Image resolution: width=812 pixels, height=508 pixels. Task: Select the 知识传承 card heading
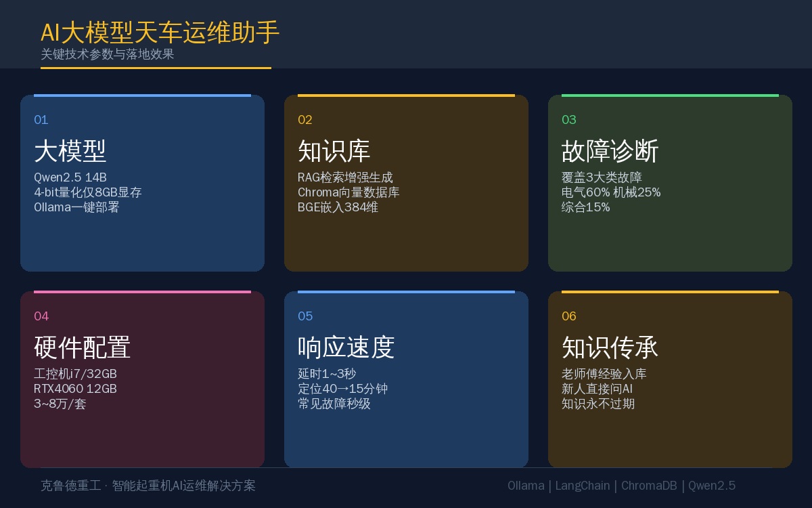[x=610, y=347]
